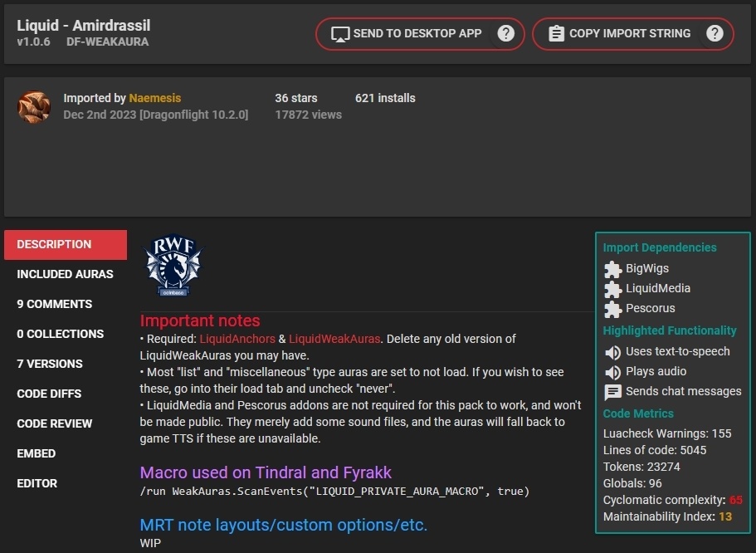Follow the LiquidWeakAuras link

tap(334, 339)
